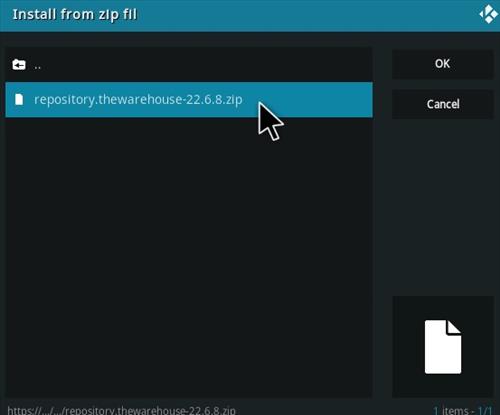500x415 pixels.
Task: Click the 'Install from zip' title header
Action: point(75,15)
